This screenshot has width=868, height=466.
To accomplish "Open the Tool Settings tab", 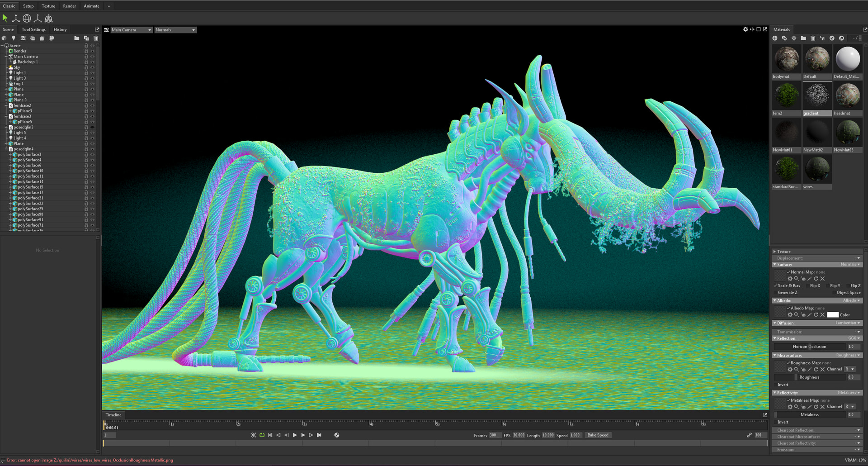I will pyautogui.click(x=33, y=29).
